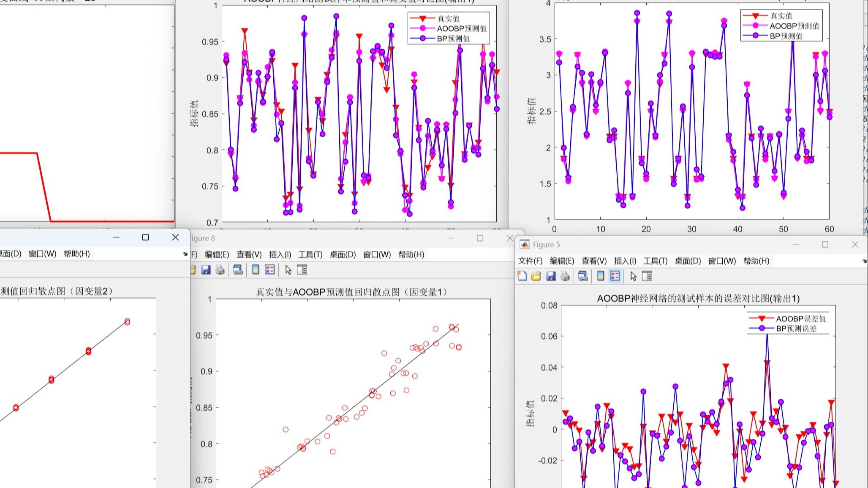868x488 pixels.
Task: Print Figure 5 using printer icon
Action: [x=565, y=276]
